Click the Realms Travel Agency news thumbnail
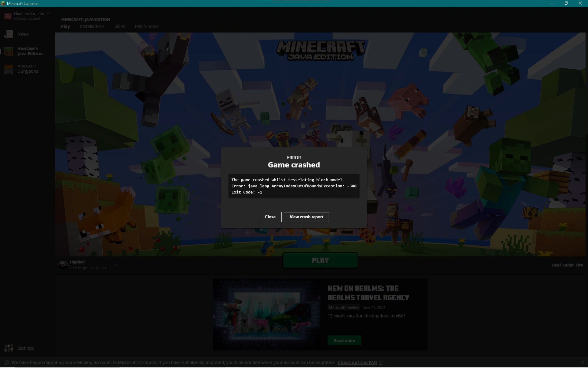Image resolution: width=588 pixels, height=368 pixels. [x=267, y=314]
